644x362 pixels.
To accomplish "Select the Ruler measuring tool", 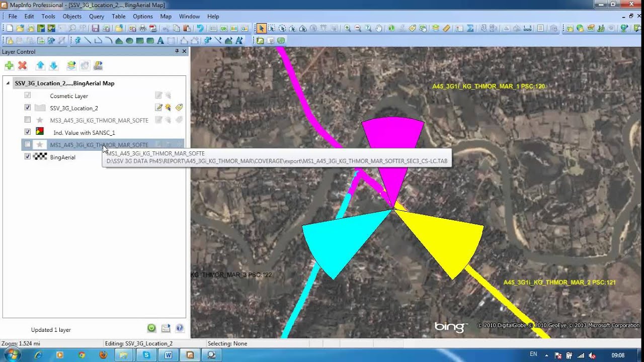I will coord(446,29).
